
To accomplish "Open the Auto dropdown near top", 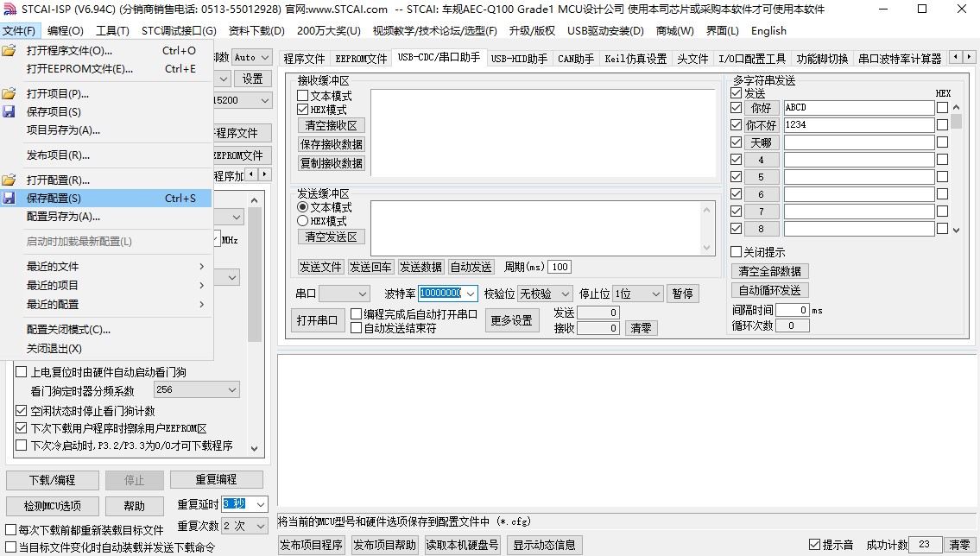I will point(251,58).
